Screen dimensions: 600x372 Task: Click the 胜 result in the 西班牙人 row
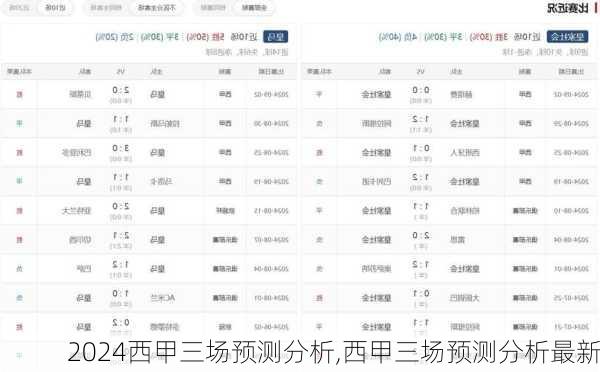tap(319, 153)
